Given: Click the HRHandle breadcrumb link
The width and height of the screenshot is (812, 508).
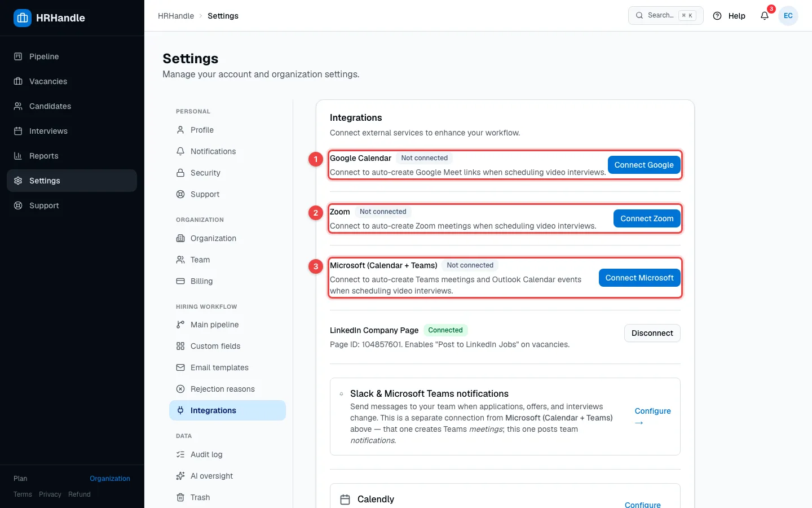Looking at the screenshot, I should point(176,16).
